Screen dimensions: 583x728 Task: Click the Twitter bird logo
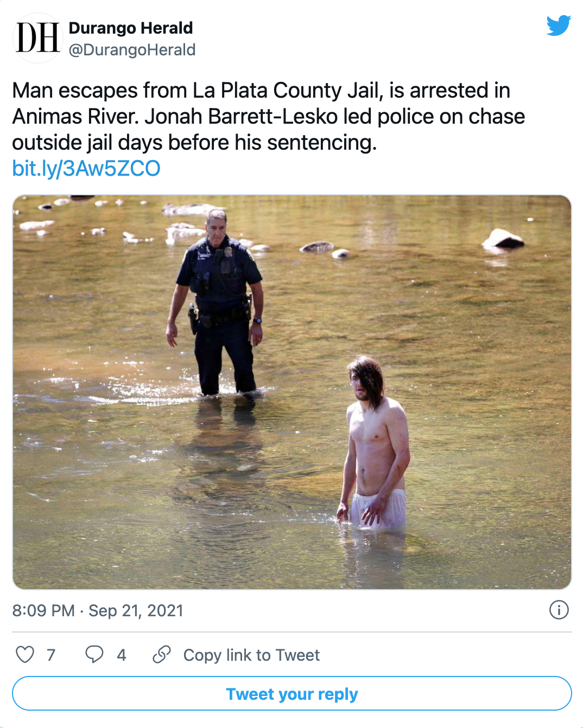[x=559, y=25]
